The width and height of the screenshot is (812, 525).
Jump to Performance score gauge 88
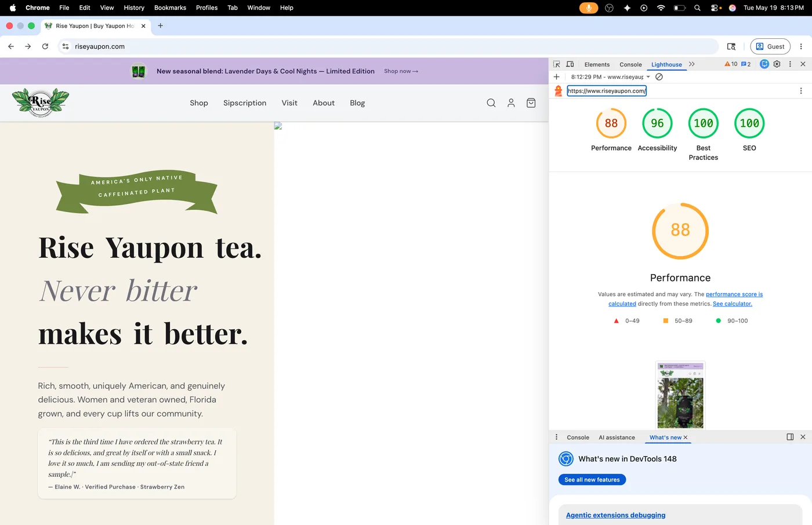(611, 123)
